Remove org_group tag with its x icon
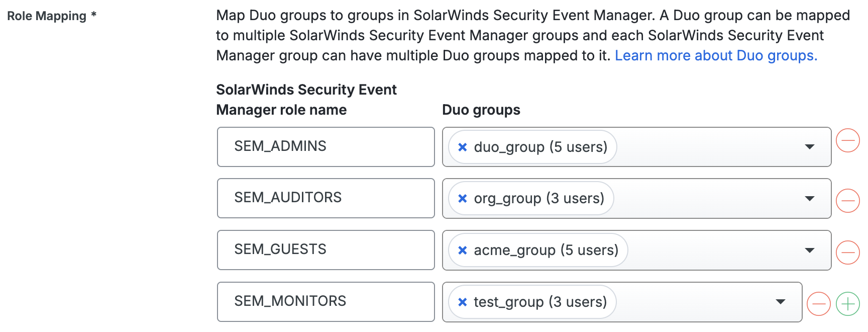This screenshot has width=868, height=332. pyautogui.click(x=463, y=199)
